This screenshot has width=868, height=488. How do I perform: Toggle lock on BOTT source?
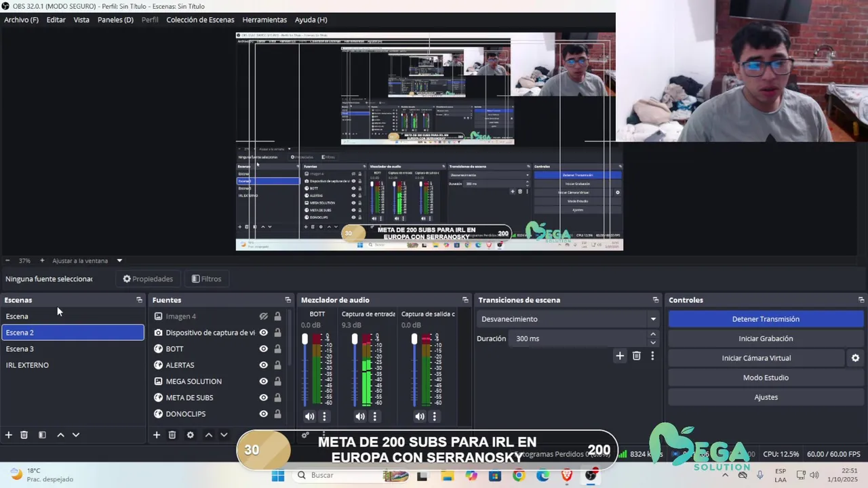[277, 349]
